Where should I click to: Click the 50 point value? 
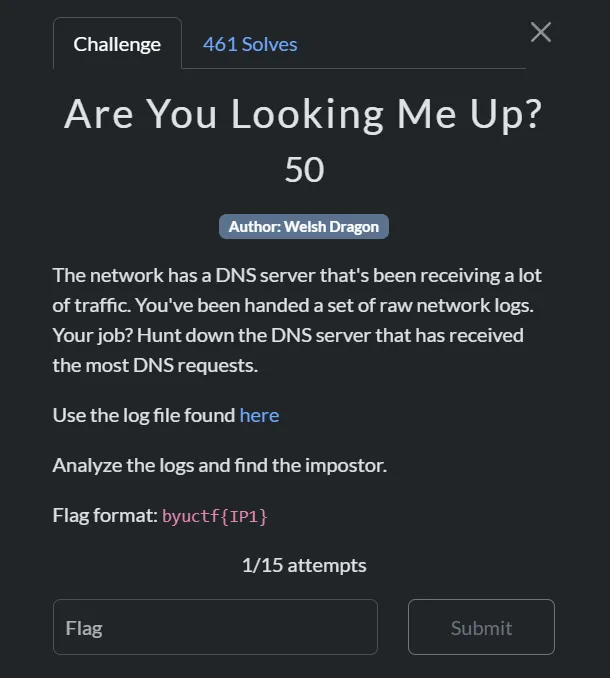point(304,169)
